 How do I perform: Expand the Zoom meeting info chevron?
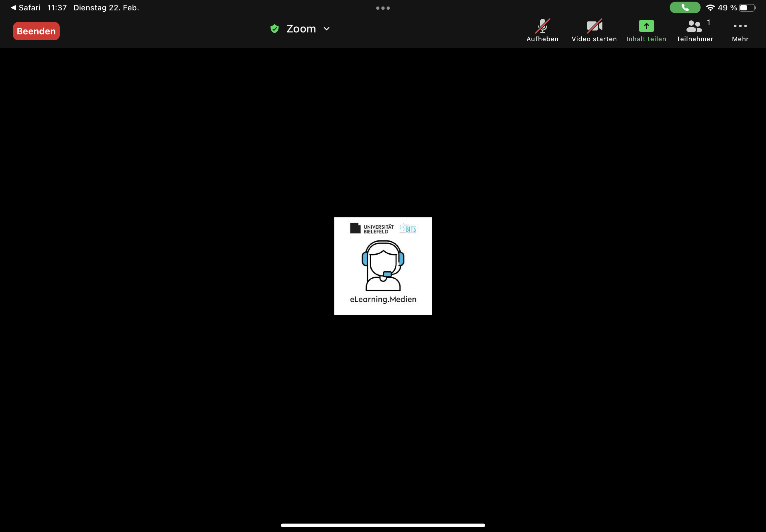pyautogui.click(x=327, y=29)
